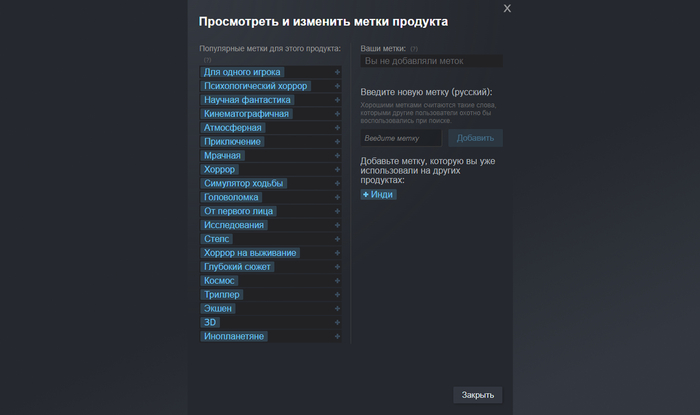Focus the 'Введите метку' text field

click(400, 138)
